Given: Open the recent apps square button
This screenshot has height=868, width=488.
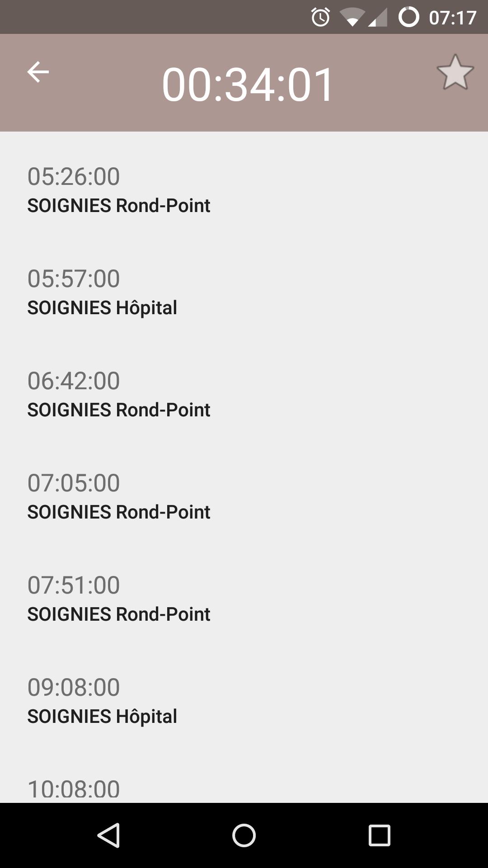Looking at the screenshot, I should (379, 835).
